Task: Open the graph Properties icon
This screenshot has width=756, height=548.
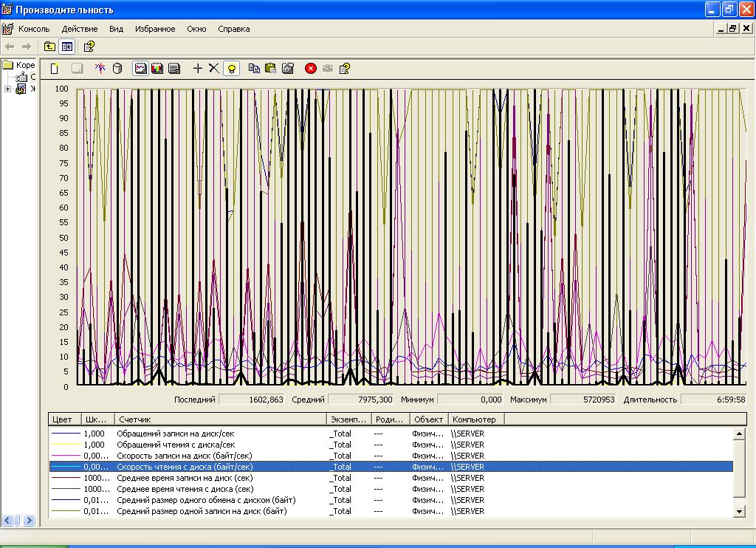Action: pos(288,69)
